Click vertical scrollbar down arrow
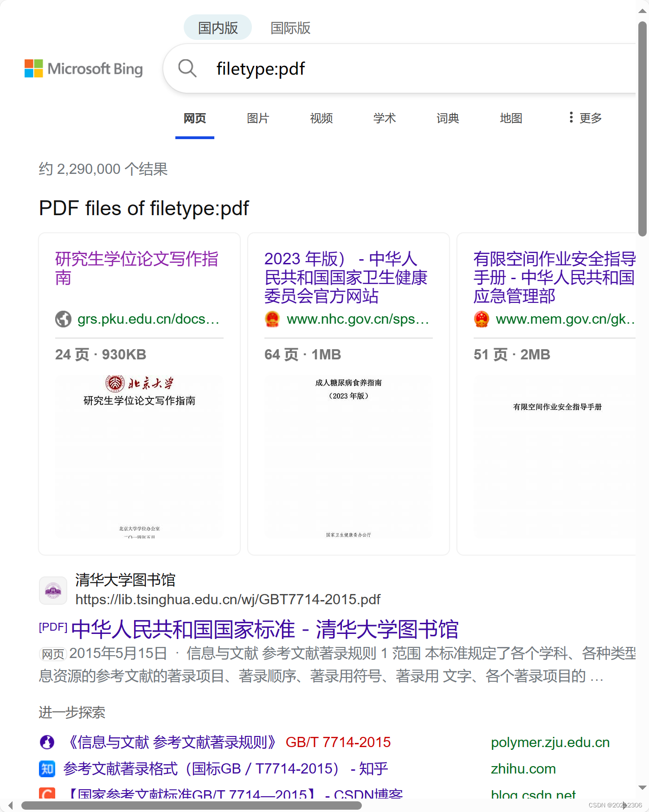This screenshot has width=649, height=812. pyautogui.click(x=643, y=787)
